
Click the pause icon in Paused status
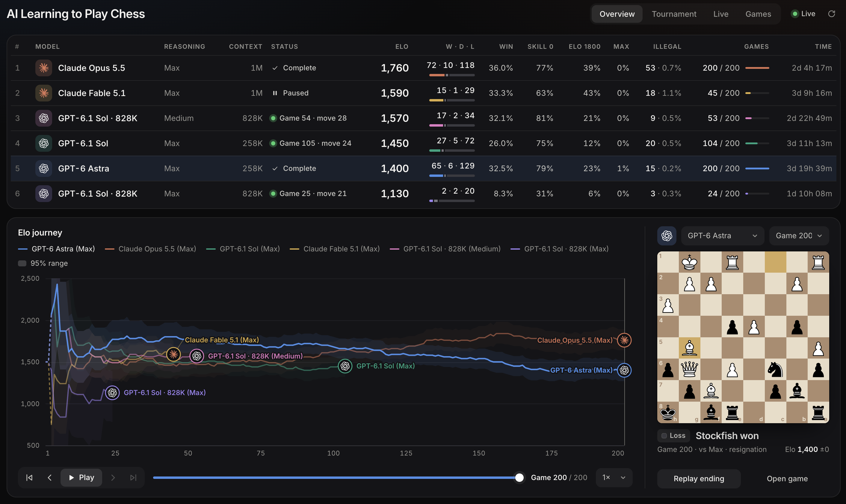click(275, 93)
